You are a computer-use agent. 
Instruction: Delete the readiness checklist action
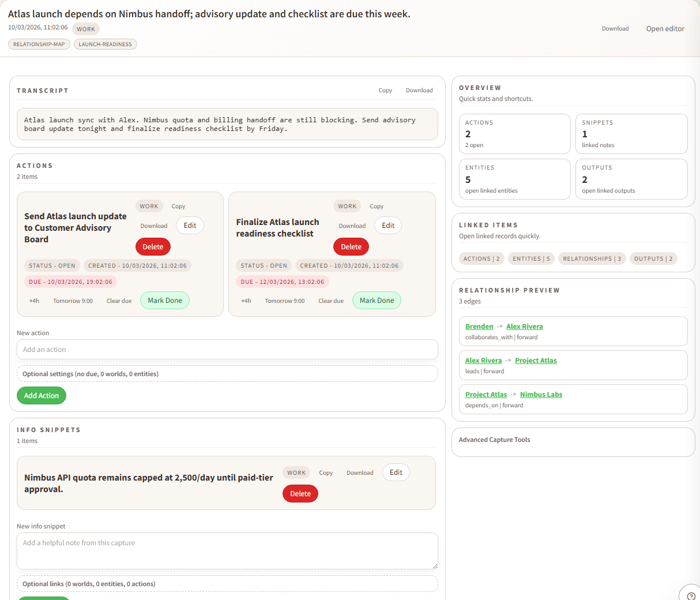tap(351, 246)
